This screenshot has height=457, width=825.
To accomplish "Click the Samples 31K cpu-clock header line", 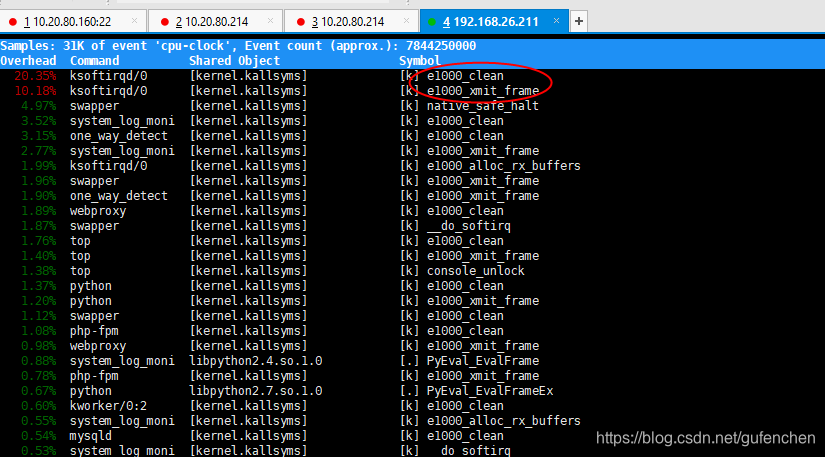I will tap(238, 46).
